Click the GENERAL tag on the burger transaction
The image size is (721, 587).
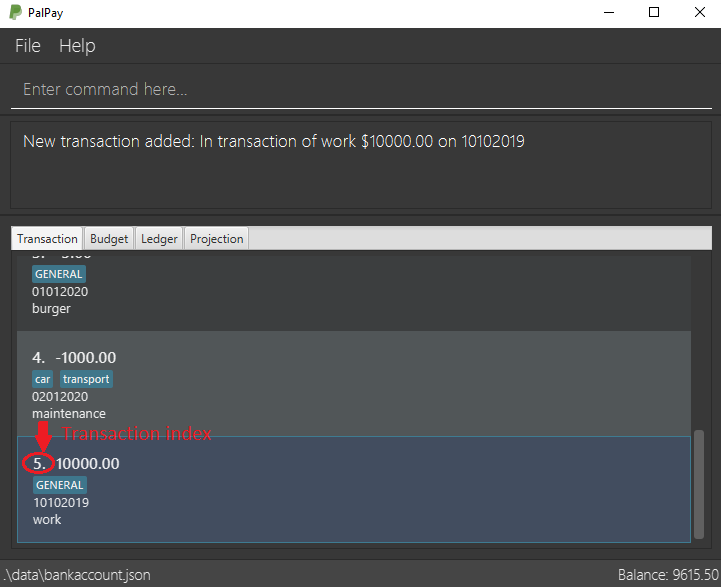(x=59, y=274)
